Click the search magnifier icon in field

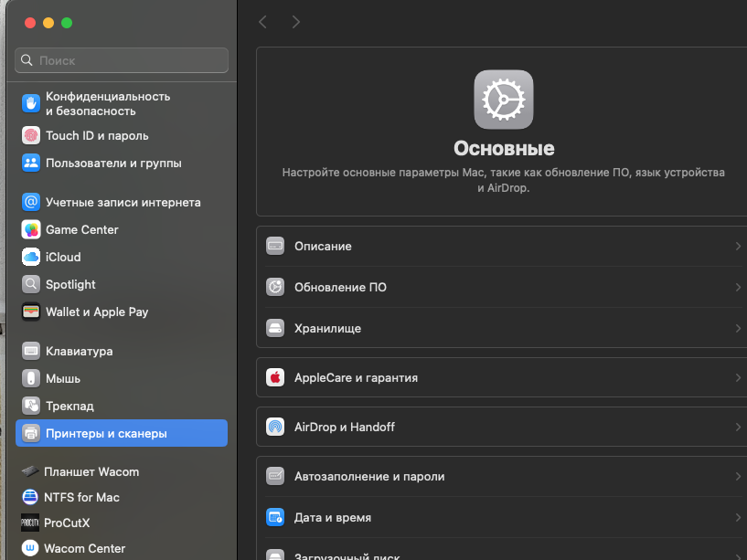pyautogui.click(x=27, y=60)
